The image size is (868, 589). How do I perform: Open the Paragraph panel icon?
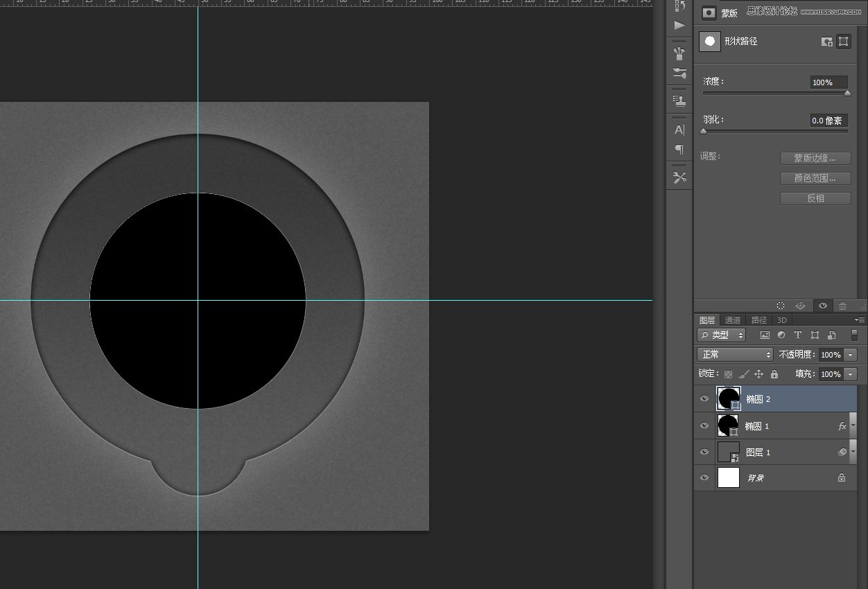[x=679, y=149]
